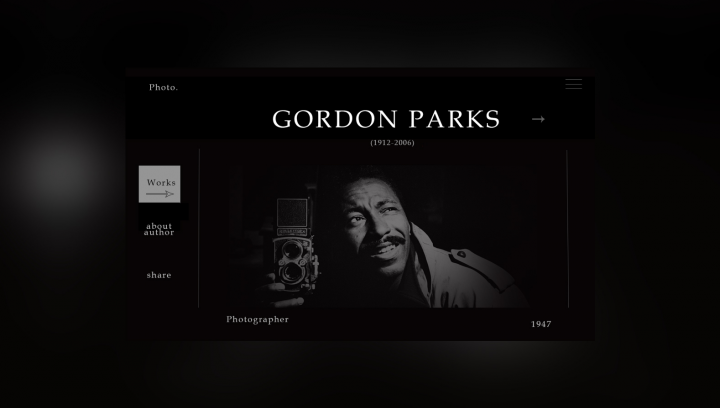Open the about author link
This screenshot has width=720, height=408.
point(159,229)
